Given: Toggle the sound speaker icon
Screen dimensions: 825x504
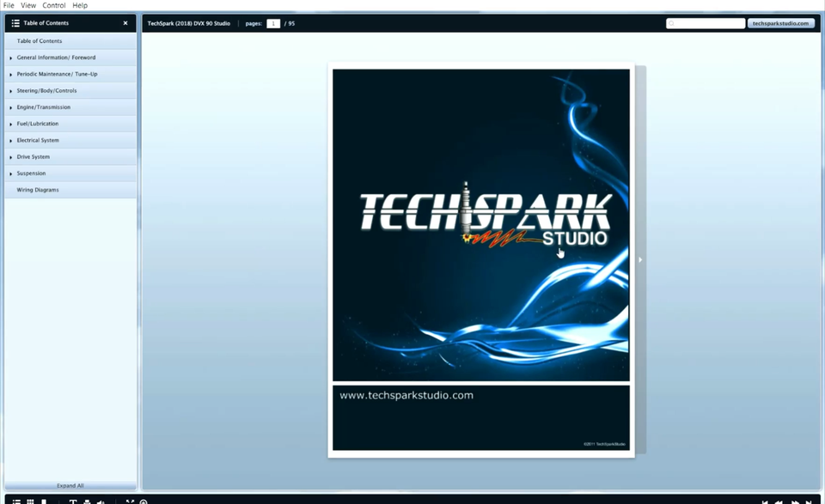Looking at the screenshot, I should [x=101, y=502].
